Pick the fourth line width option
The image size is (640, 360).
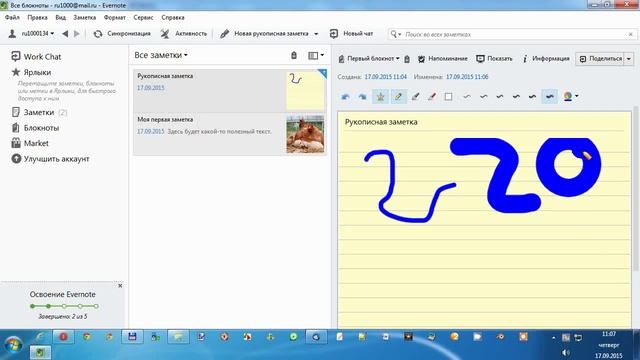(x=516, y=97)
